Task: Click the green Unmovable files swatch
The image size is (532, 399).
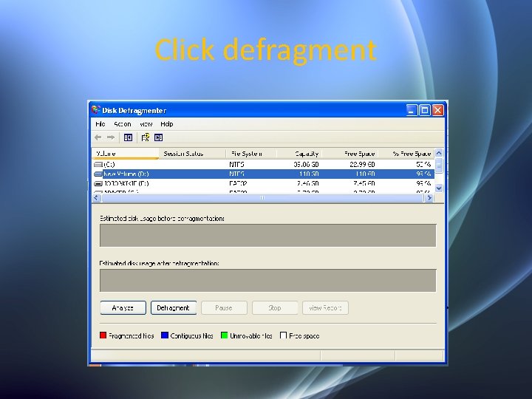Action: click(x=224, y=335)
